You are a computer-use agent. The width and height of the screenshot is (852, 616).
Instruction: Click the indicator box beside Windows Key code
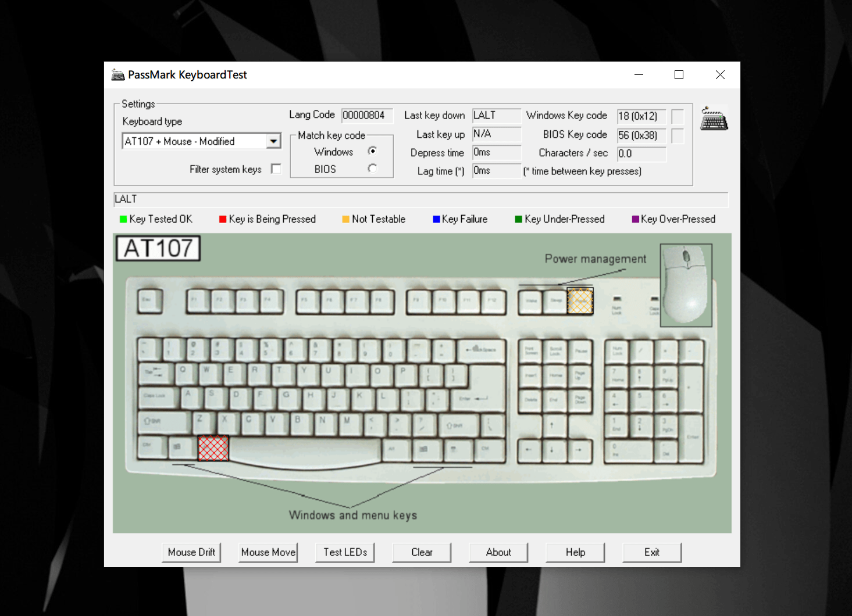point(678,117)
